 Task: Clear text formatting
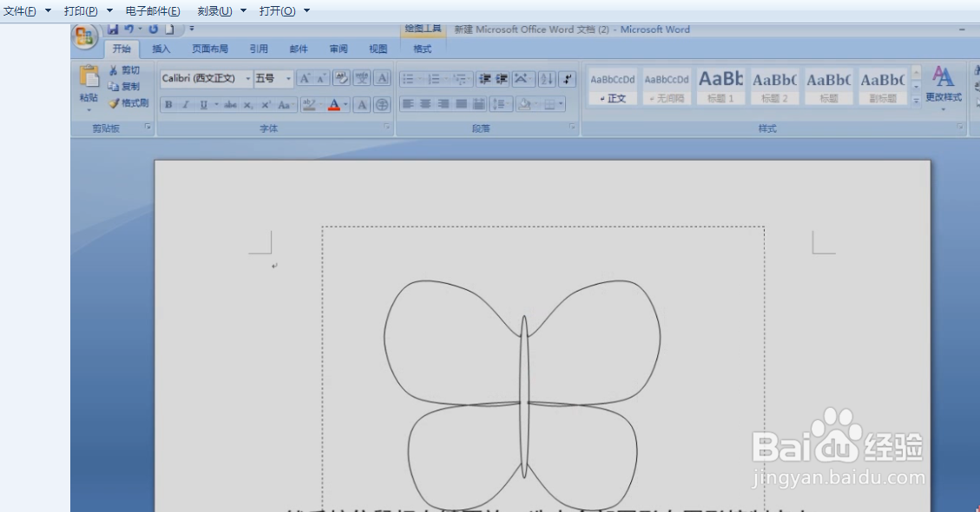[x=341, y=78]
